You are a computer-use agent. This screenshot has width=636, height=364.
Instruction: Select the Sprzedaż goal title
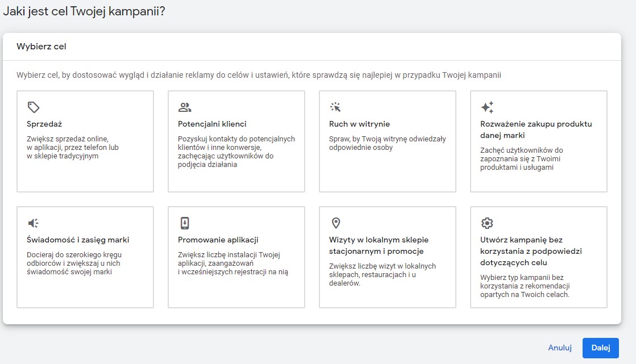pos(44,124)
